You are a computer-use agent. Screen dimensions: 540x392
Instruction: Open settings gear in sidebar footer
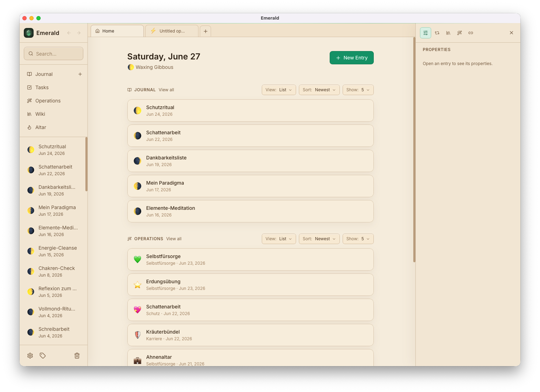click(30, 356)
